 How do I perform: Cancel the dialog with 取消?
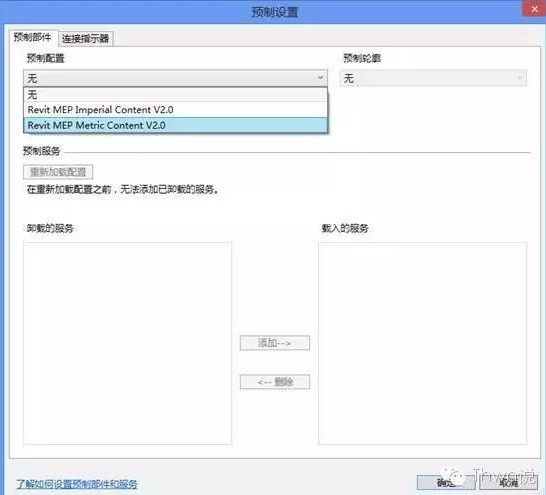508,482
